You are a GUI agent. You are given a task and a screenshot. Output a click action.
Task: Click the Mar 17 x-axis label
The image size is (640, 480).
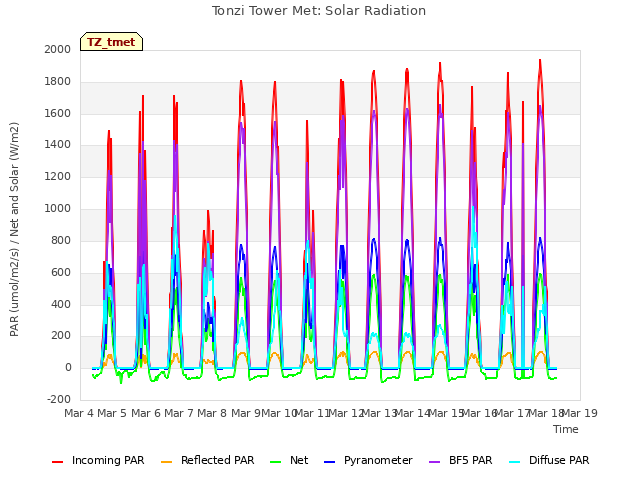[513, 413]
